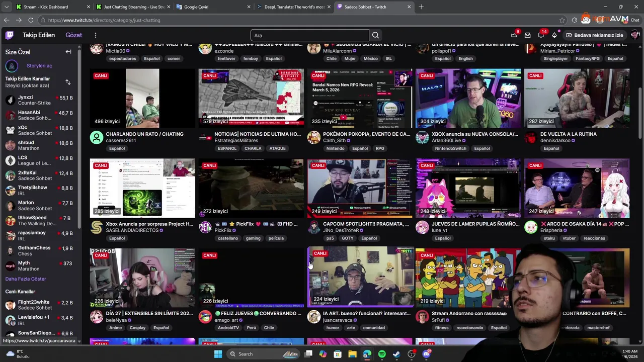Collapse the Size Özel sidebar arrow
This screenshot has width=644, height=362.
(68, 52)
